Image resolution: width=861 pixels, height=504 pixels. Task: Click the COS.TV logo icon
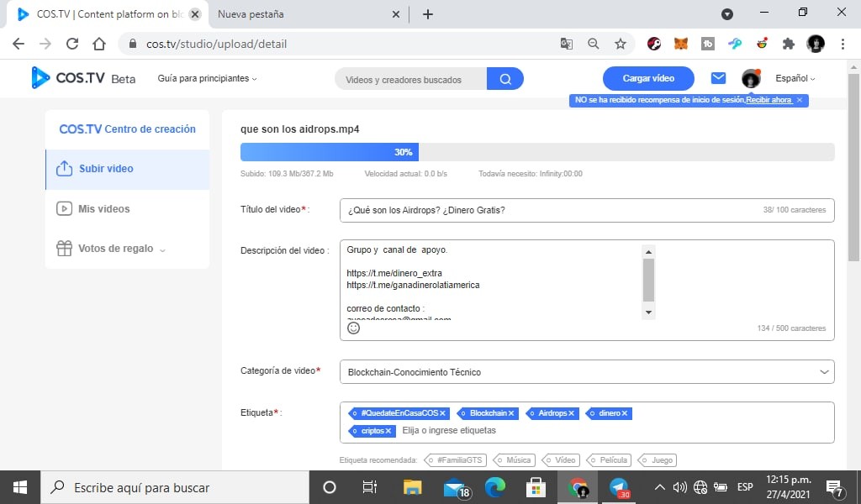[x=40, y=78]
